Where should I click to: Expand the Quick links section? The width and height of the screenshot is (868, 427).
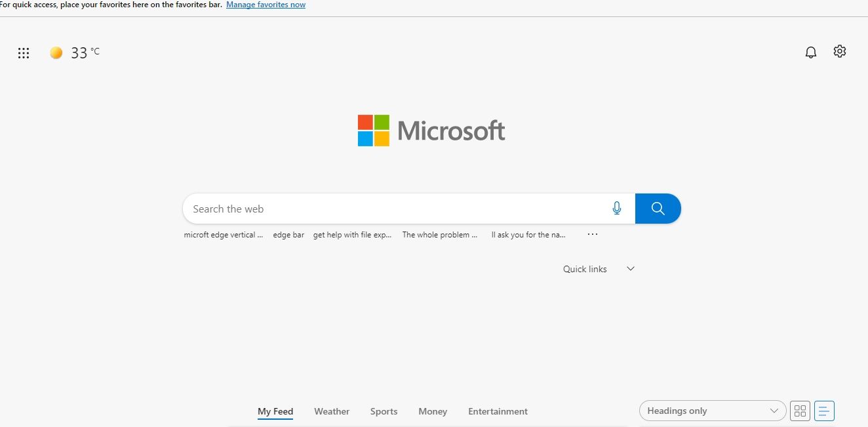[x=630, y=269]
